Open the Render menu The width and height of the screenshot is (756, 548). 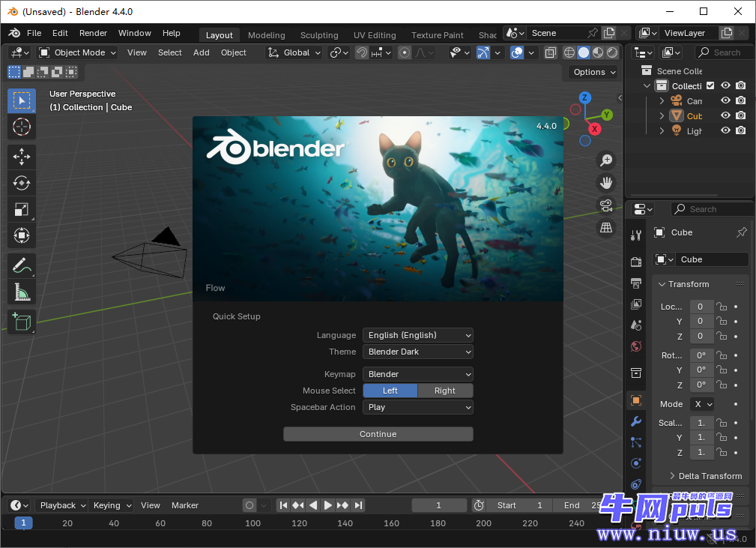[x=93, y=33]
